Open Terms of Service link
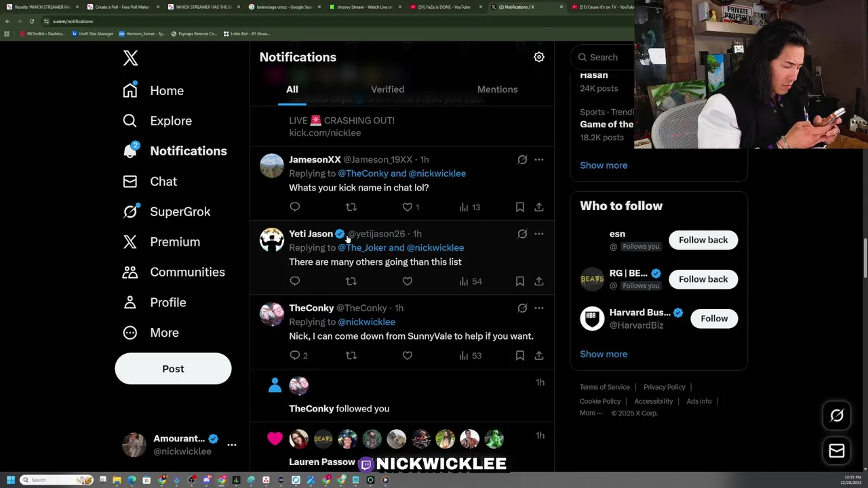The width and height of the screenshot is (868, 488). (605, 387)
